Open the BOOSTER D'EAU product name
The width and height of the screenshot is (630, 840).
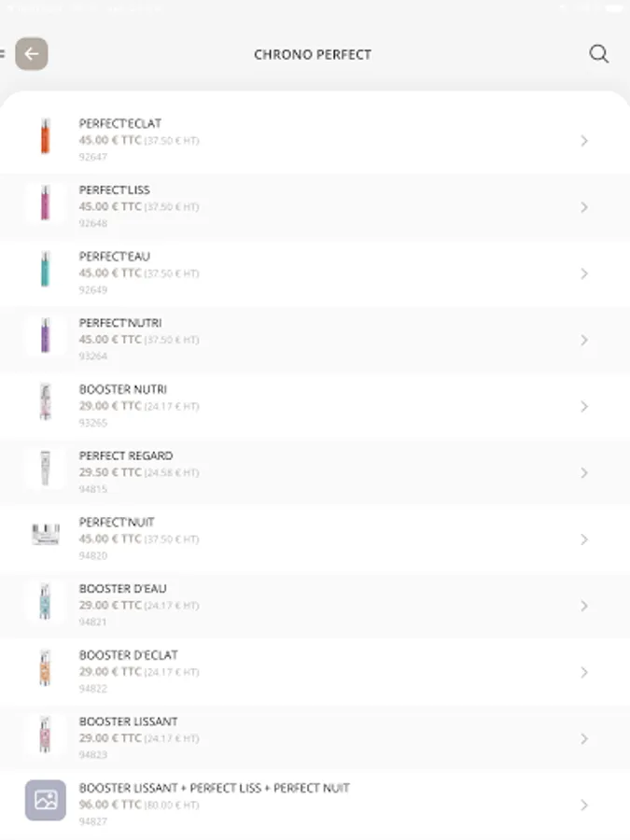(x=122, y=588)
